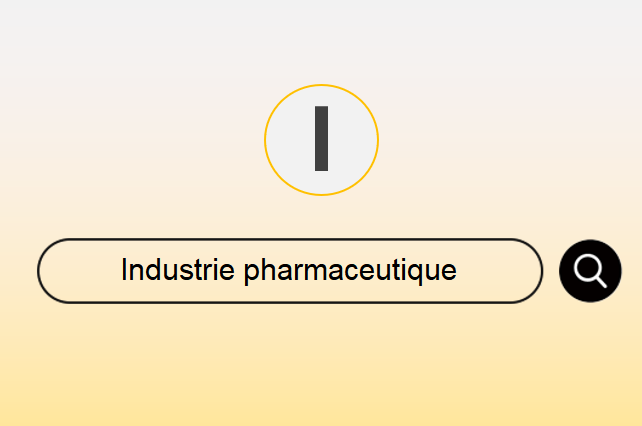This screenshot has width=642, height=426.
Task: Click the word "pharmaceutique" in the search bar
Action: 350,271
